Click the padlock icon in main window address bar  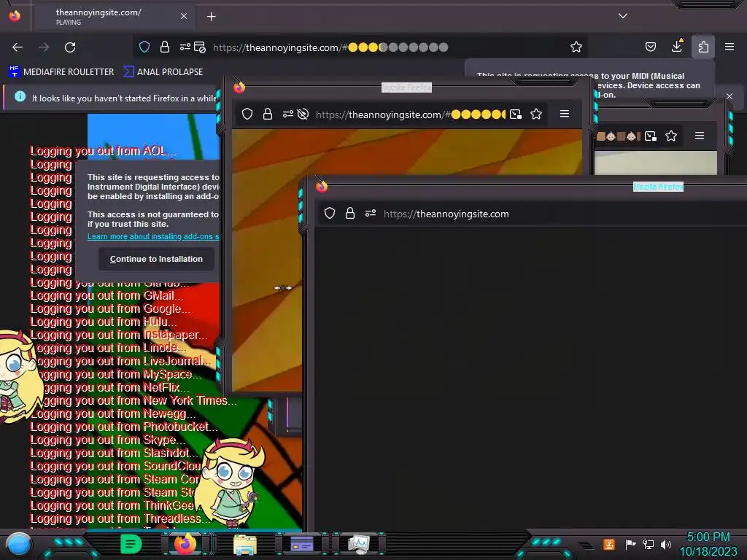[165, 47]
